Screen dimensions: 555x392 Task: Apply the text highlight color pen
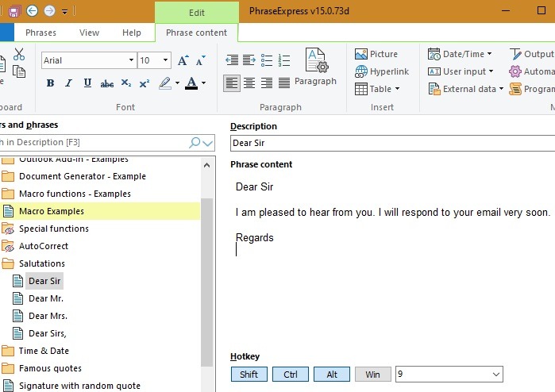click(165, 83)
